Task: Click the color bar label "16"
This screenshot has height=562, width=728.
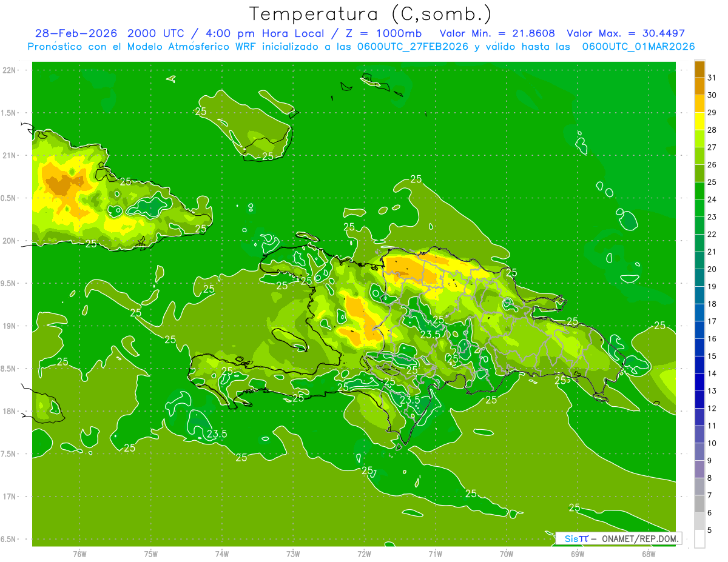Action: pos(712,339)
